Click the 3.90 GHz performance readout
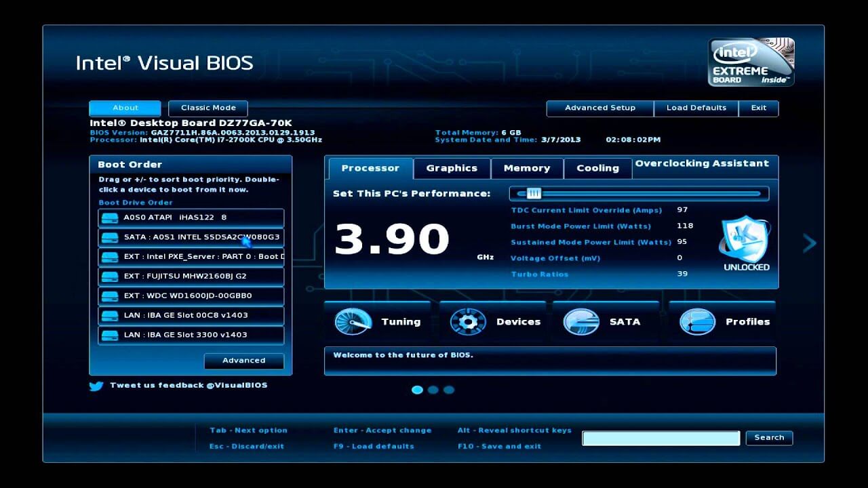This screenshot has width=868, height=488. pyautogui.click(x=392, y=240)
